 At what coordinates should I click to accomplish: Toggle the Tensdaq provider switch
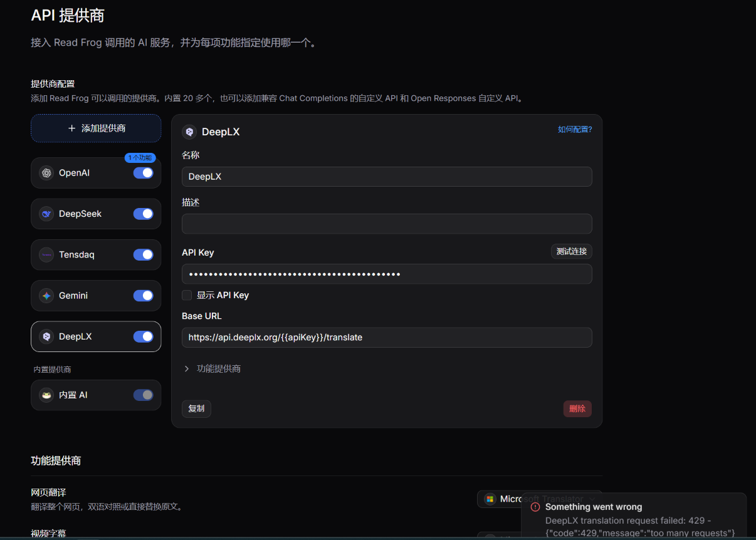pyautogui.click(x=144, y=255)
